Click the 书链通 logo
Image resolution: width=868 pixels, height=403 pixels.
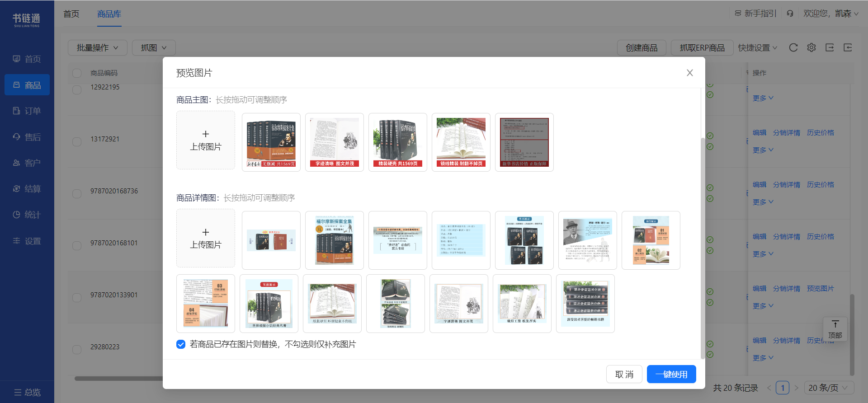(x=26, y=20)
